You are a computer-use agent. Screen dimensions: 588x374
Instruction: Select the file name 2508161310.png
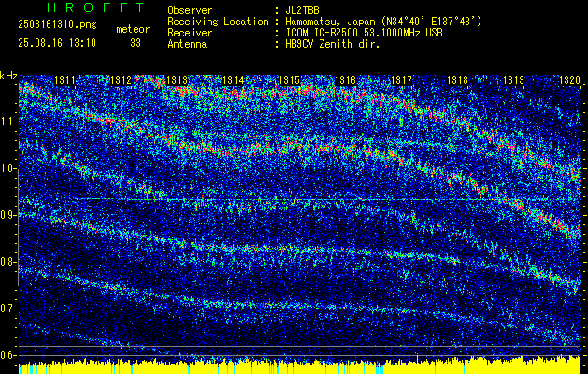[57, 25]
